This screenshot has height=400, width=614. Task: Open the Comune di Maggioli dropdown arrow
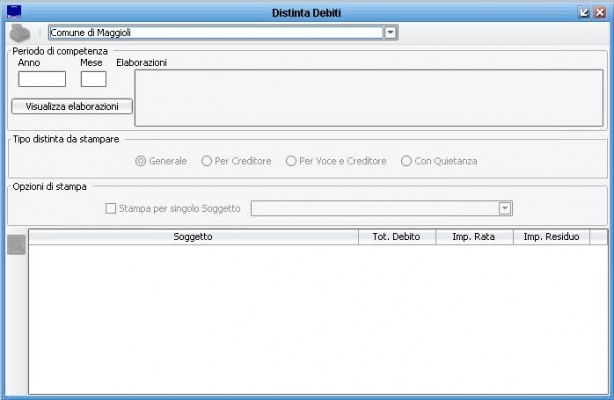point(390,33)
